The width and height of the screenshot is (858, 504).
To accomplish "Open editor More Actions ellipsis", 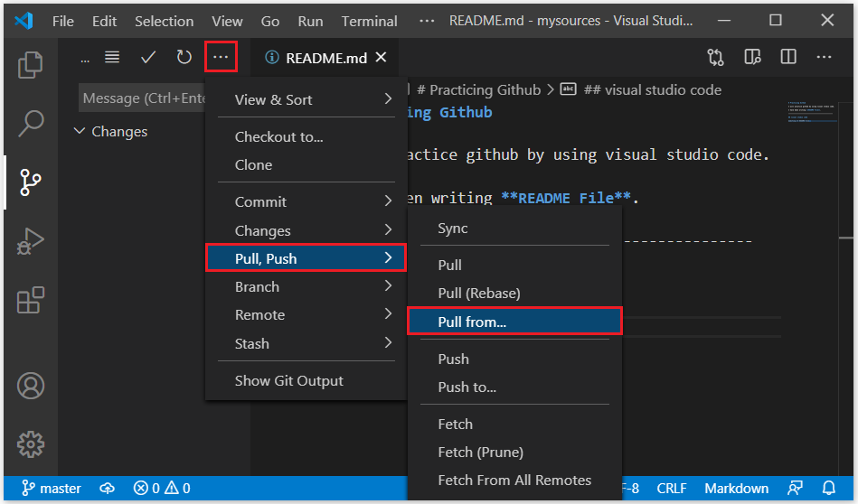I will click(x=824, y=57).
